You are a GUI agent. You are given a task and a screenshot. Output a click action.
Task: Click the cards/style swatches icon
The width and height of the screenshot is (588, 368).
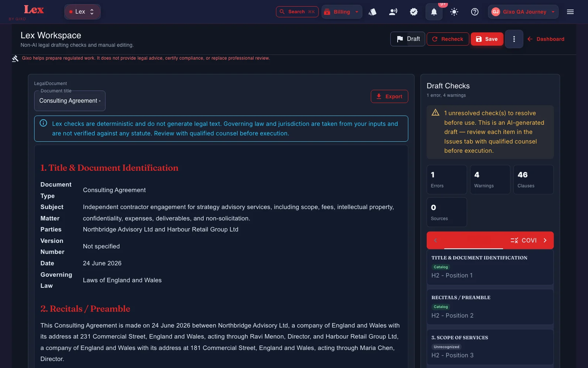pos(373,12)
